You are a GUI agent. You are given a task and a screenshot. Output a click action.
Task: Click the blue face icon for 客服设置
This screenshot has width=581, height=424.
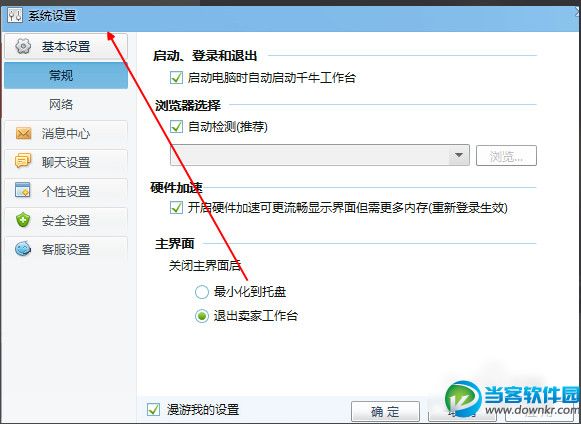tap(23, 249)
